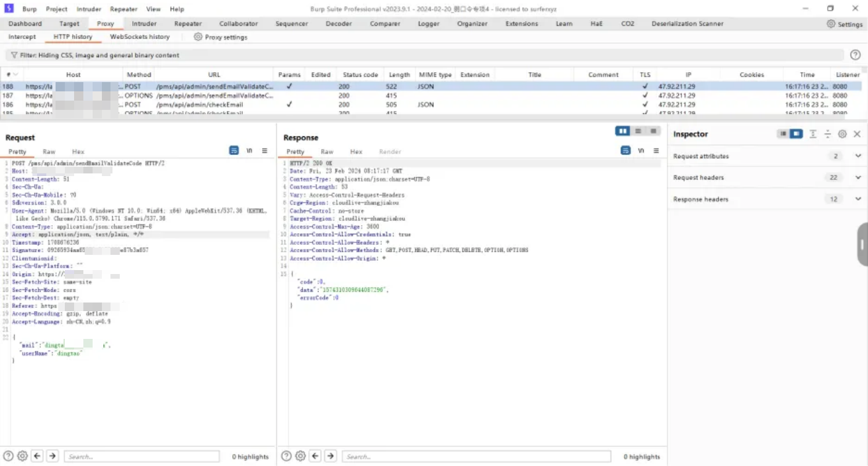Open Inspector panel settings gear
Screen dimensions: 868x466
842,134
